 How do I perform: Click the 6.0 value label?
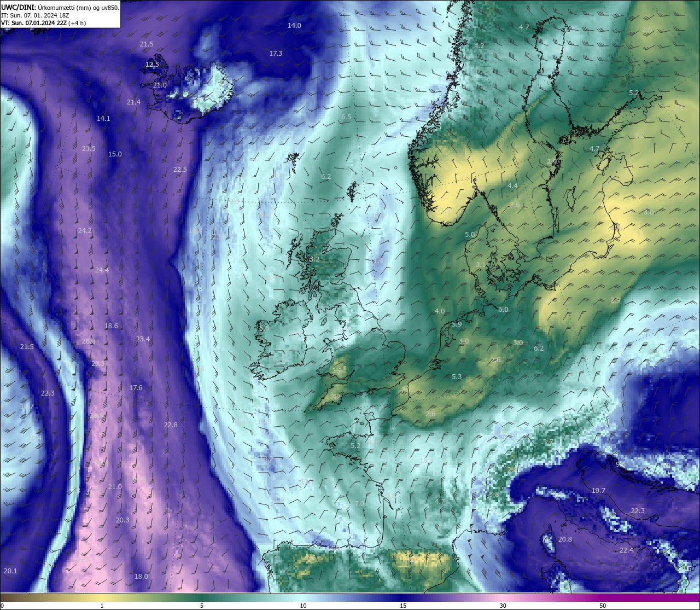pyautogui.click(x=503, y=310)
